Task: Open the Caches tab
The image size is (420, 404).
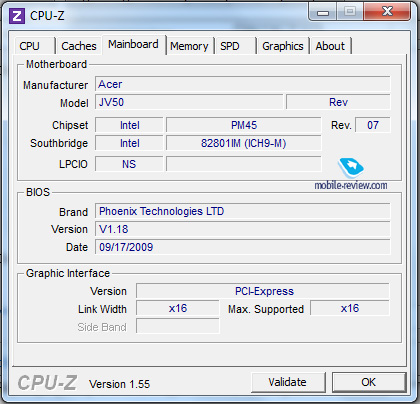Action: click(79, 46)
